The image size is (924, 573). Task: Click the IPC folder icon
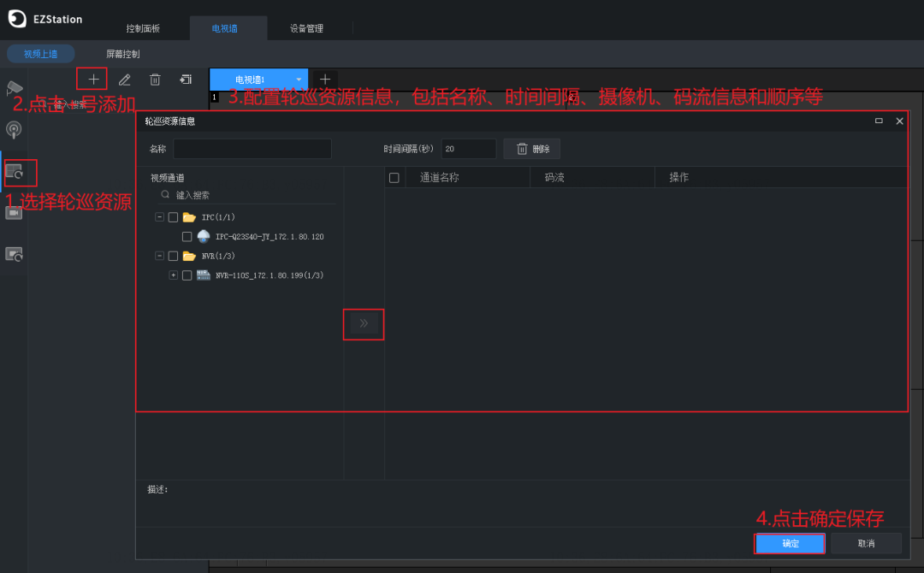(x=189, y=217)
